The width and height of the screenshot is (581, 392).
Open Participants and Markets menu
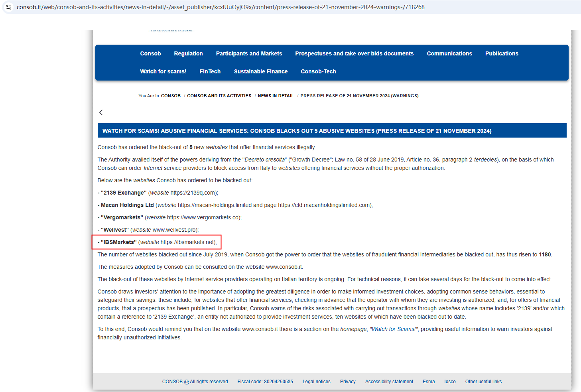pyautogui.click(x=249, y=53)
